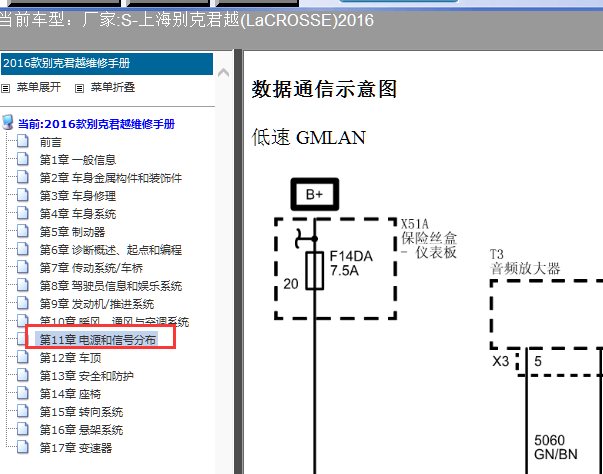Click the page icon next to 第8章 驾驶员信息和娱乐系统

[x=23, y=285]
